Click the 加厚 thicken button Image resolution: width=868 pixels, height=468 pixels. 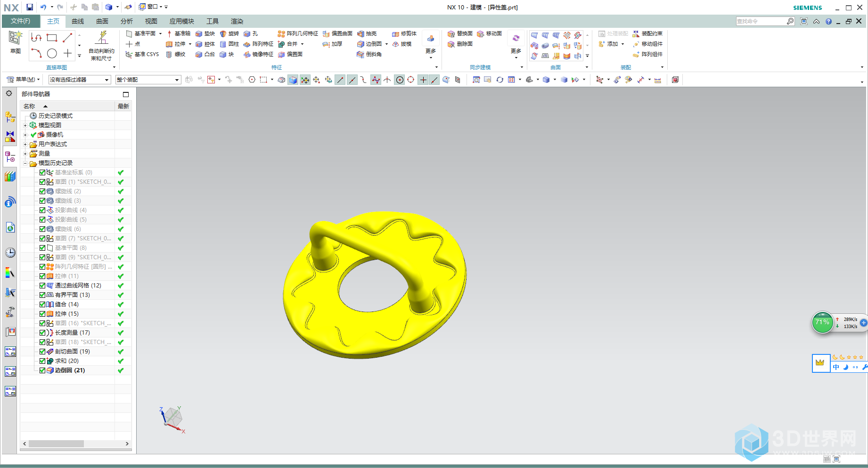pyautogui.click(x=332, y=44)
